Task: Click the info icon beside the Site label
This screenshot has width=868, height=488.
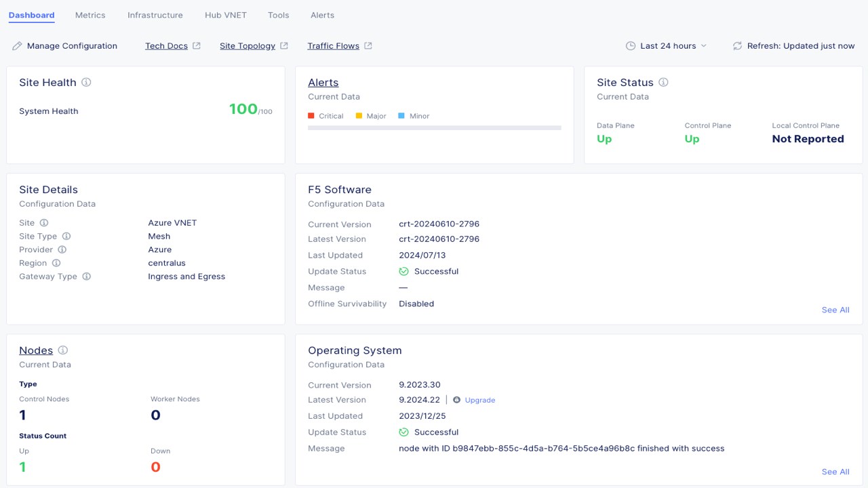Action: coord(44,222)
